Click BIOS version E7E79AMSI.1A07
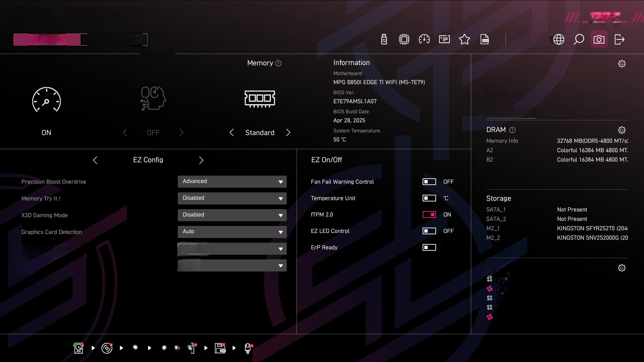 tap(355, 101)
